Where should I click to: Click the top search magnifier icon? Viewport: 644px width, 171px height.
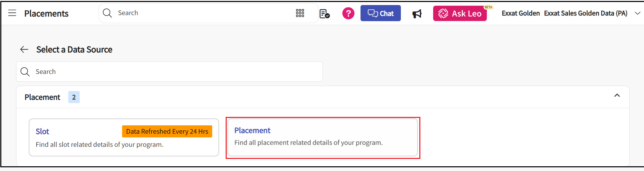(x=107, y=13)
